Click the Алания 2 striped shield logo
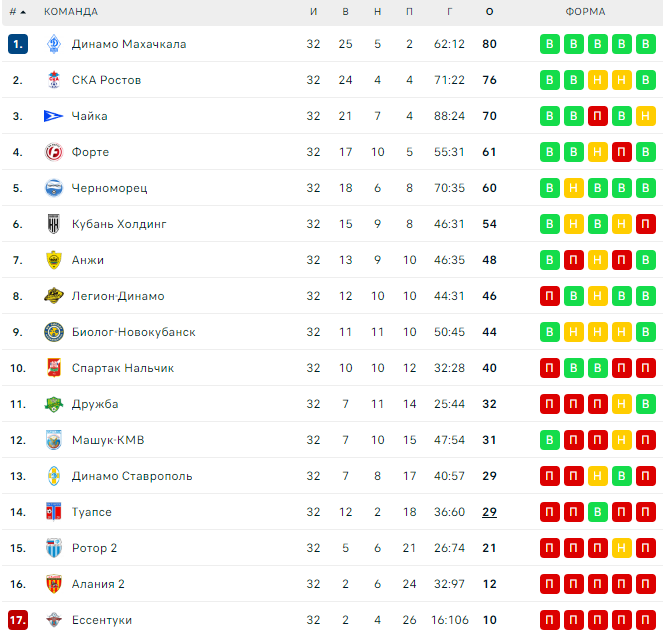The height and width of the screenshot is (637, 663). [x=54, y=584]
